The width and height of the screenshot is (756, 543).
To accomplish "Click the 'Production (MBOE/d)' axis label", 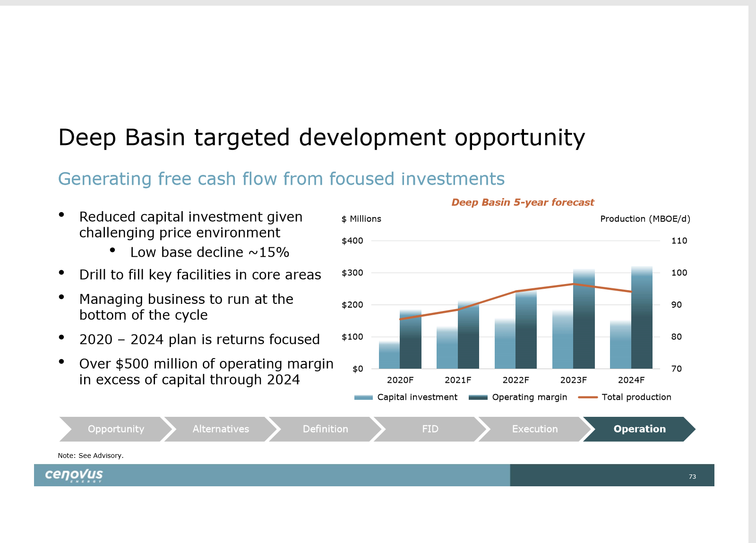I will [645, 219].
